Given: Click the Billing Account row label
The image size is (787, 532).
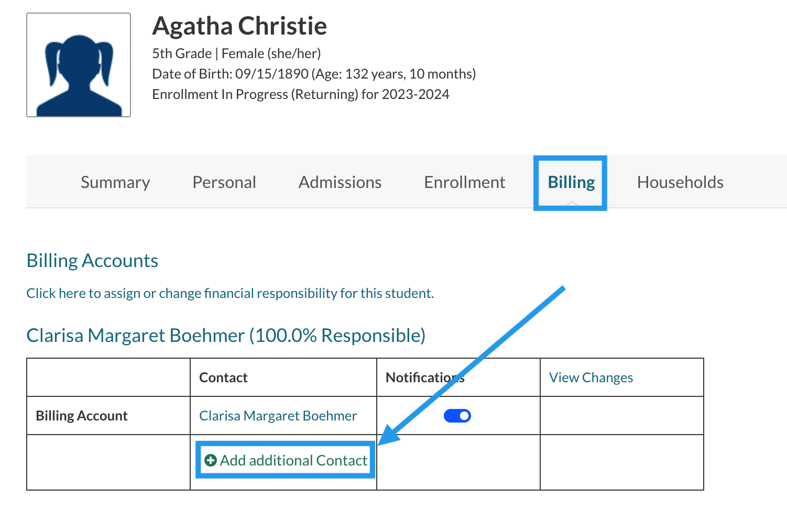Looking at the screenshot, I should tap(82, 416).
